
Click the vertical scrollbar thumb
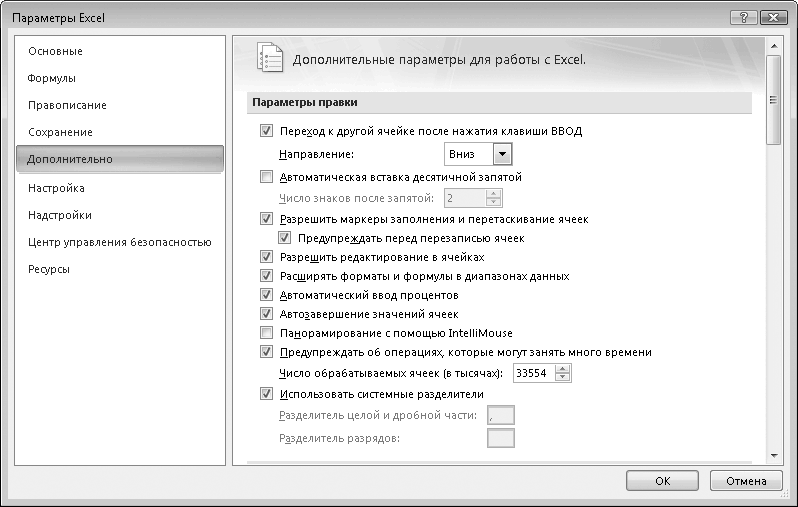pos(774,100)
